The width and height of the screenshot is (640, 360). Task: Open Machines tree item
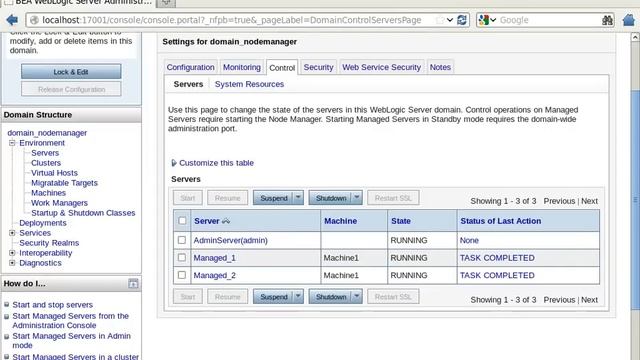(48, 193)
